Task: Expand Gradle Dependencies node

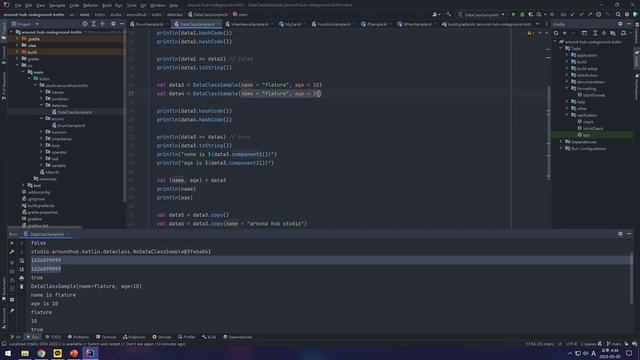Action: tap(561, 142)
